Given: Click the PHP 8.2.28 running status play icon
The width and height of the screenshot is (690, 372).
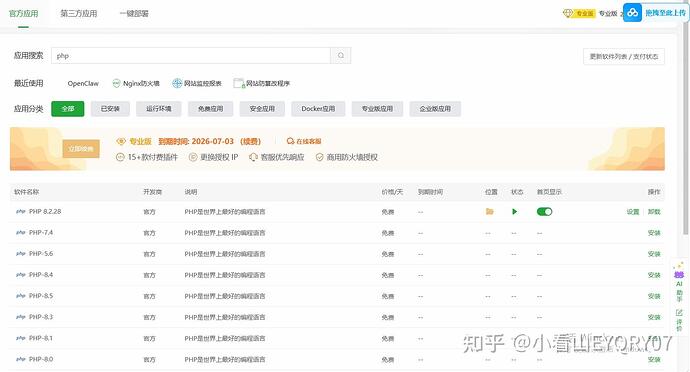Looking at the screenshot, I should point(514,212).
